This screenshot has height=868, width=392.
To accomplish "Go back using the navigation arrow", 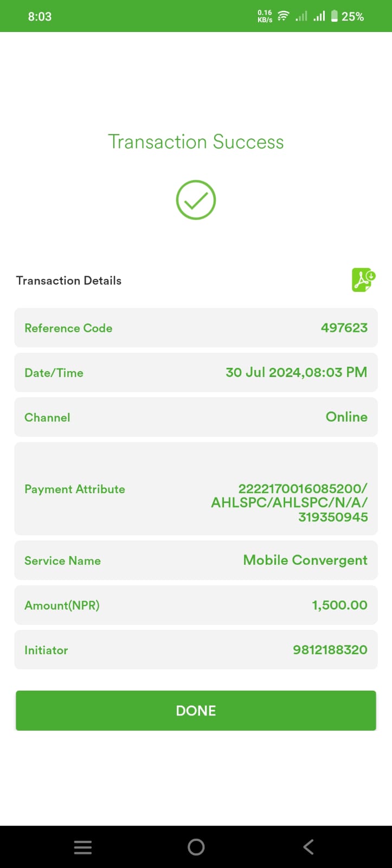I will pos(309,847).
